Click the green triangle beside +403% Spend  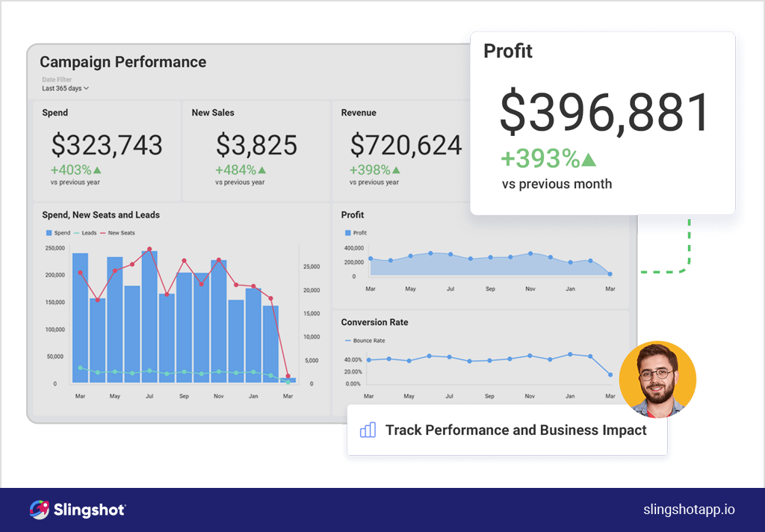[97, 170]
